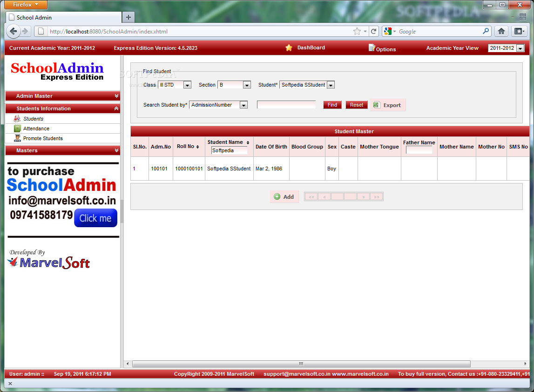534x392 pixels.
Task: Select the School Admin browser tab
Action: (64, 17)
